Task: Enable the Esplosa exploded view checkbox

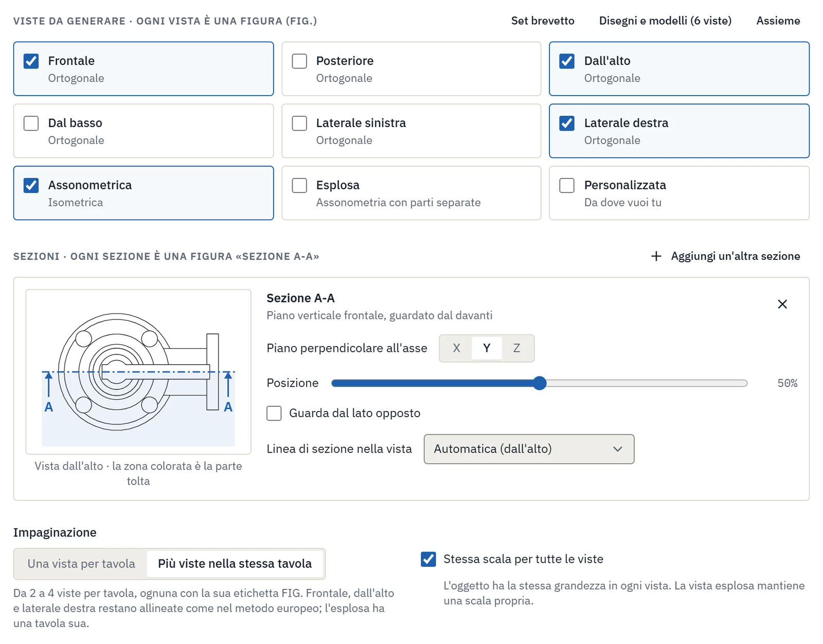Action: (299, 185)
